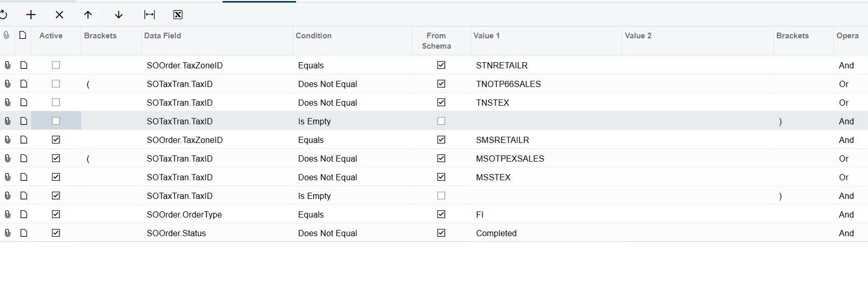Click the attachment icon in the column header

pyautogui.click(x=6, y=35)
